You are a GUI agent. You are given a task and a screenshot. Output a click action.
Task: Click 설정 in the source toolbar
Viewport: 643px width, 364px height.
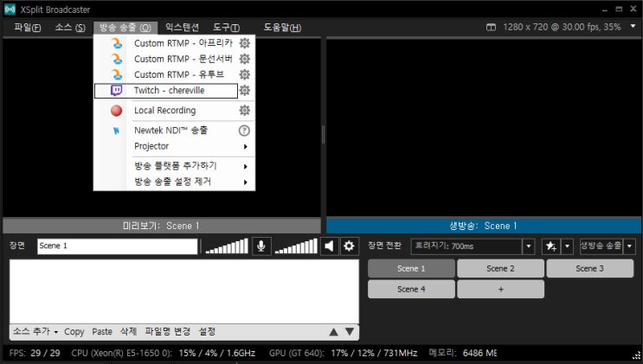tap(207, 332)
